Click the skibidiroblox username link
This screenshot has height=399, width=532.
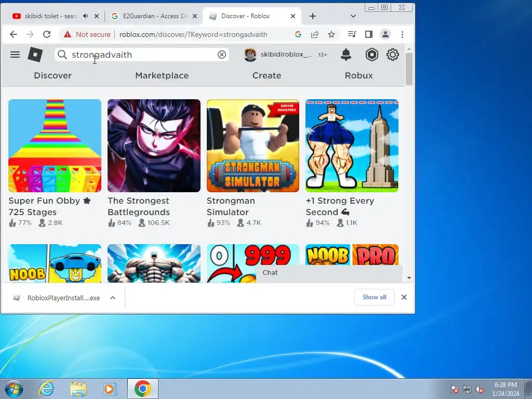coord(286,54)
